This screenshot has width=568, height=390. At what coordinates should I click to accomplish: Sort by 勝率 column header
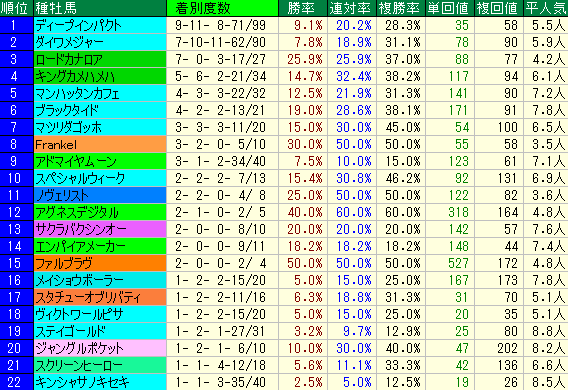coord(303,8)
